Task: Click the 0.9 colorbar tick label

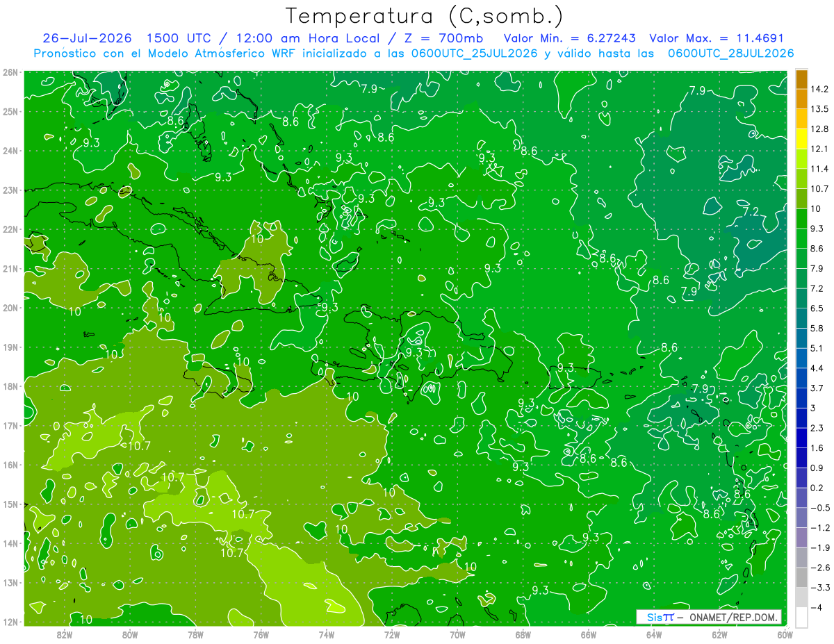Action: (817, 468)
